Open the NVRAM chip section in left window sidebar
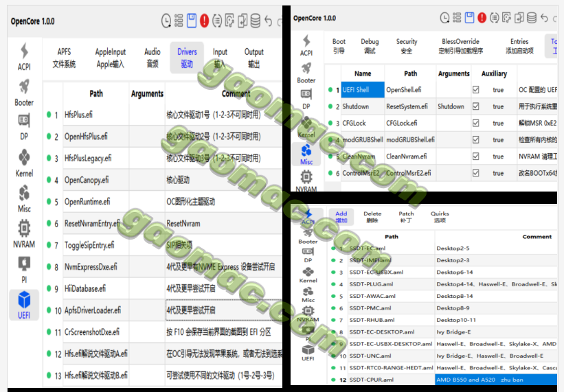 click(24, 234)
